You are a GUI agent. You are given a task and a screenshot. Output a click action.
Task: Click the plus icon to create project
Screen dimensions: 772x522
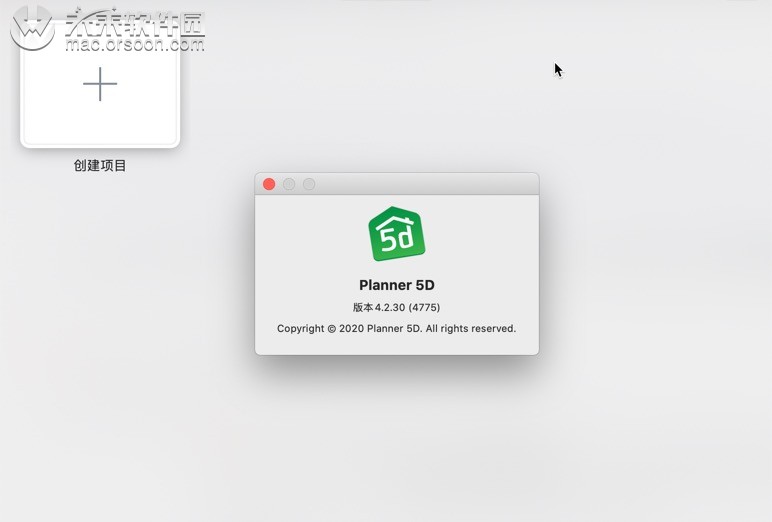100,84
